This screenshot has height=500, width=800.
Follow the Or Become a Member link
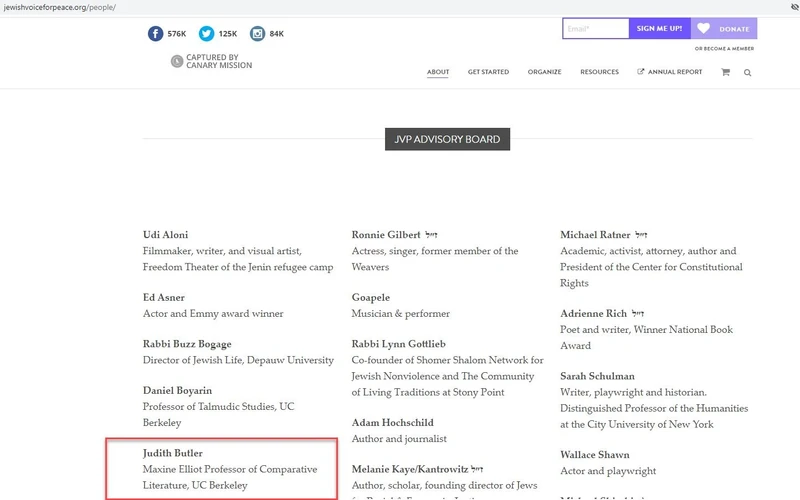pyautogui.click(x=724, y=48)
